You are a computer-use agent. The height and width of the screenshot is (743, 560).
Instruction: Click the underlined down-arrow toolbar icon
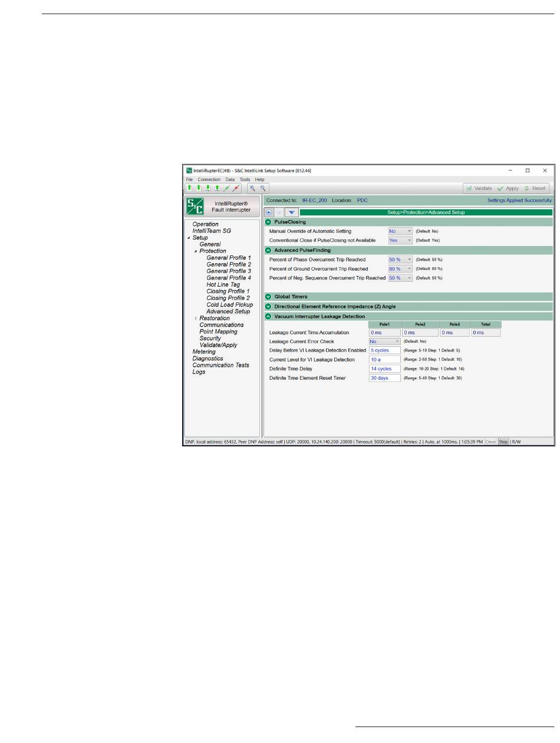pos(208,188)
